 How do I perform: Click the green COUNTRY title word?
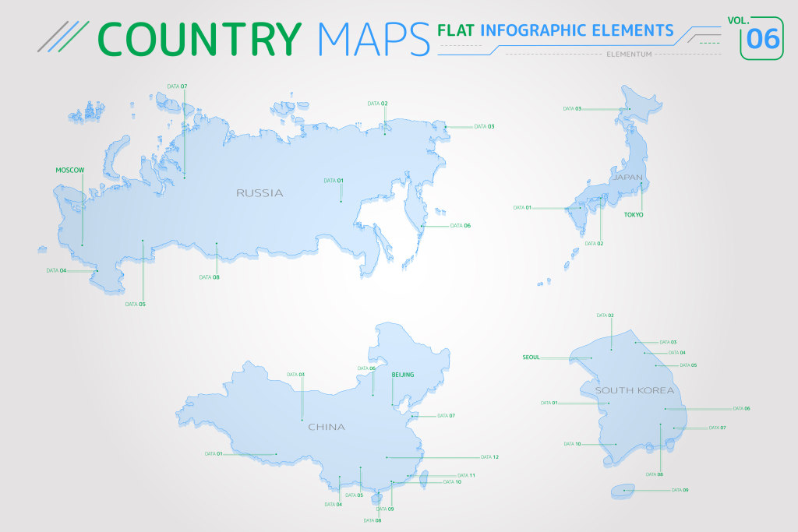200,37
